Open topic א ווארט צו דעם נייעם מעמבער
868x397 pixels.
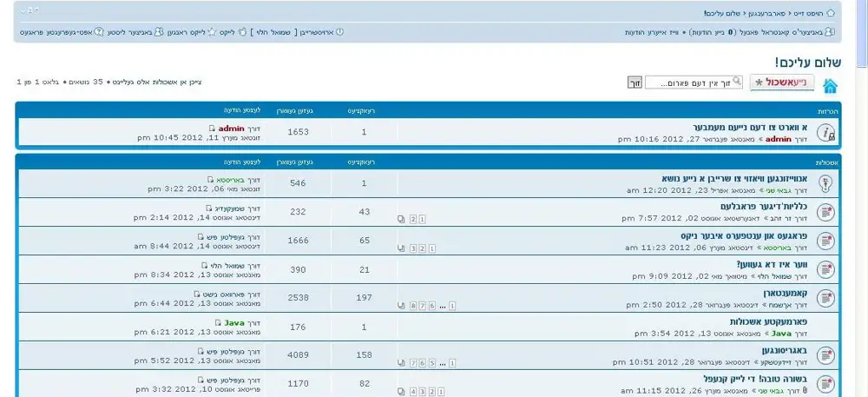751,128
